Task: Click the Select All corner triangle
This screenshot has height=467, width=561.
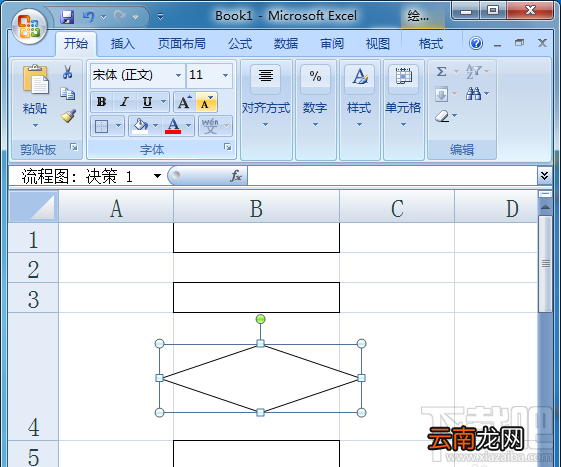Action: (33, 206)
